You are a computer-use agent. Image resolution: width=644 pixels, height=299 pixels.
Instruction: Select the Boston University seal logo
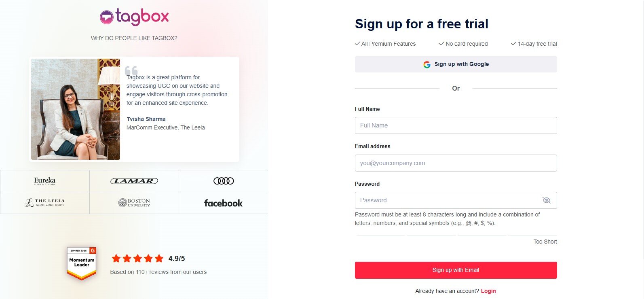click(x=134, y=202)
